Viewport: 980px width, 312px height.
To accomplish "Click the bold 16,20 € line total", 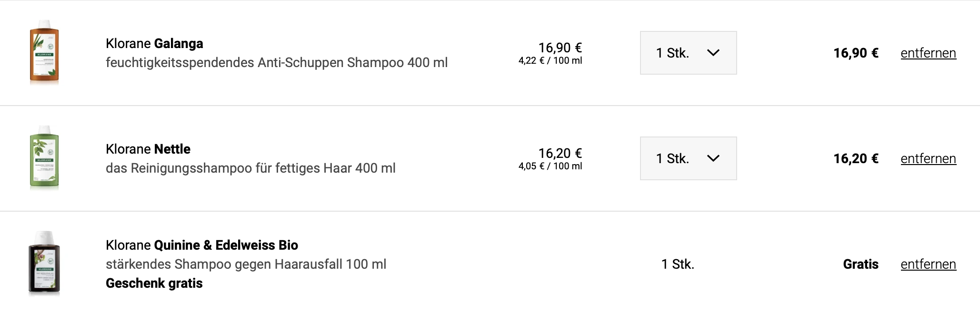I will tap(856, 159).
